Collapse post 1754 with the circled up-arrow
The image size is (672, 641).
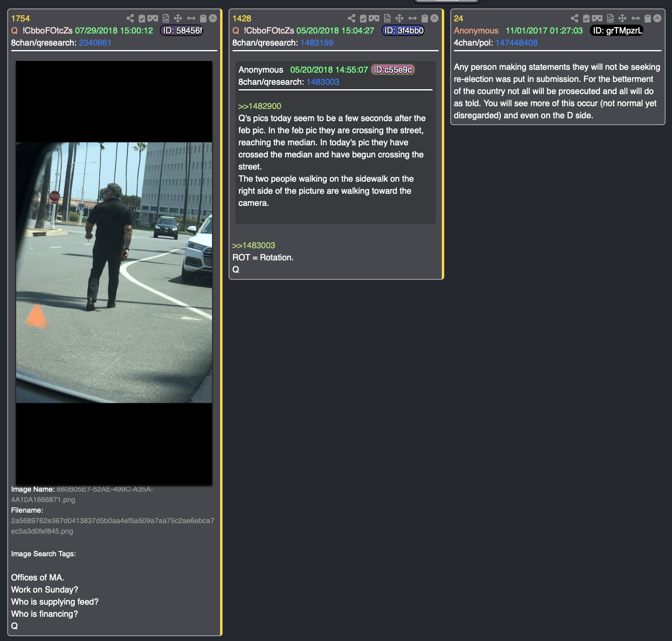[213, 18]
